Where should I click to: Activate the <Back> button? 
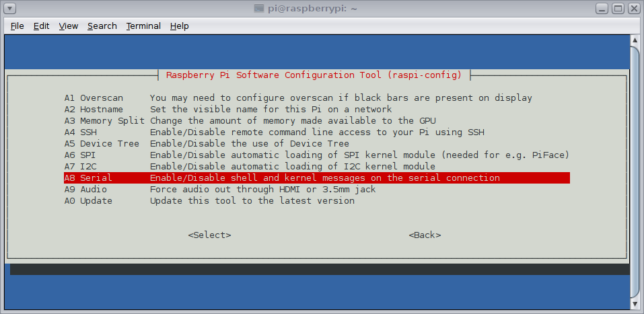tap(425, 235)
